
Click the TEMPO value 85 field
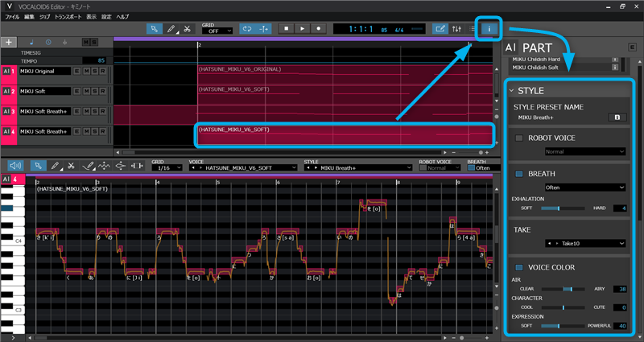click(94, 61)
